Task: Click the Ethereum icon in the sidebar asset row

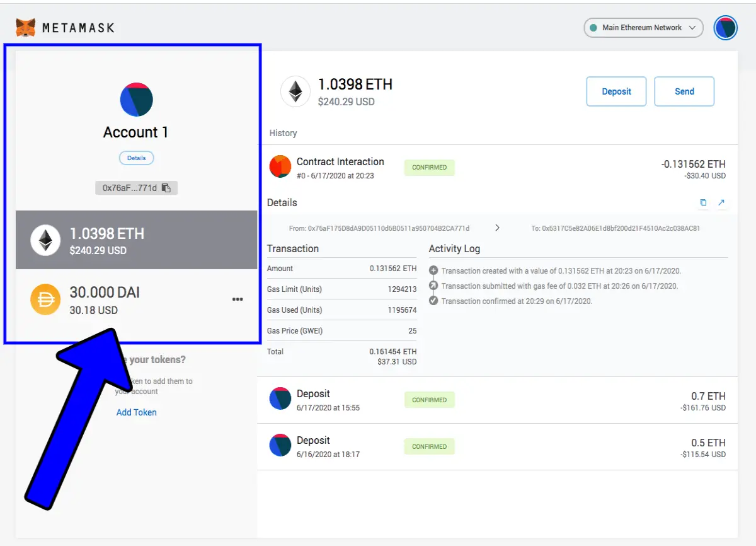Action: coord(45,240)
